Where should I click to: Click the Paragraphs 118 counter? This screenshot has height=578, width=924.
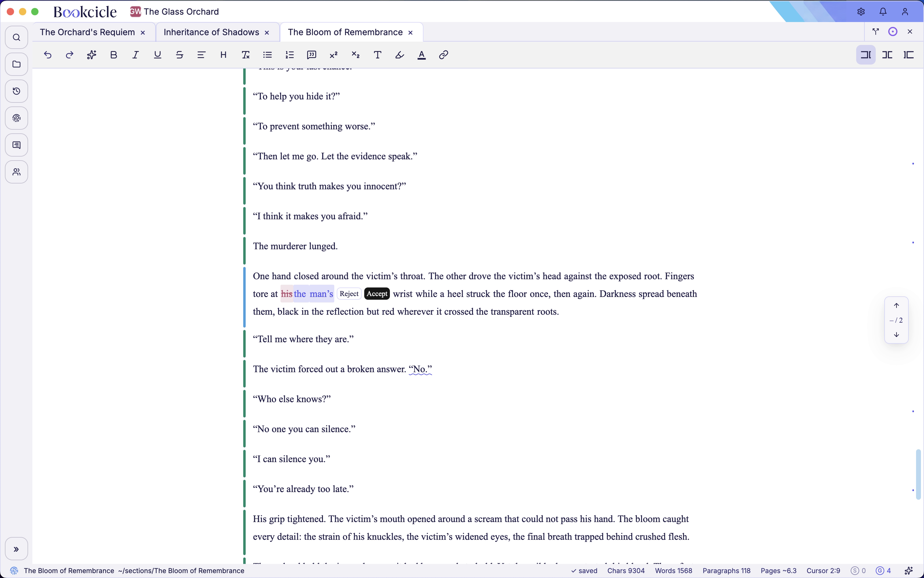click(x=727, y=571)
